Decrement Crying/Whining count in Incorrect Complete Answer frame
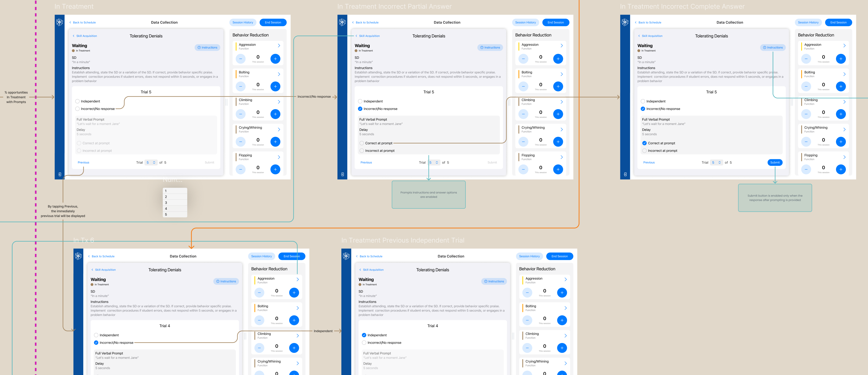Viewport: 868px width, 375px height. [806, 142]
